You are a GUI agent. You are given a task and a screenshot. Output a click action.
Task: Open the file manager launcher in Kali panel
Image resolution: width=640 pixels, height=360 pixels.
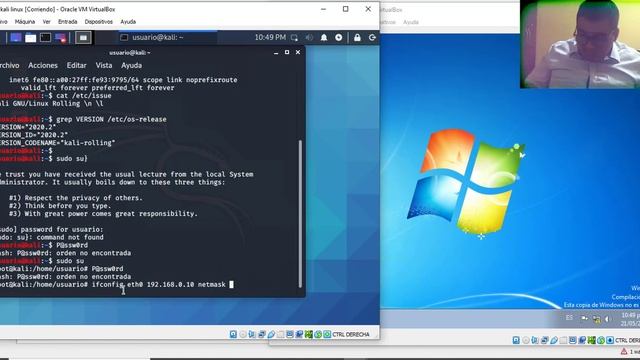pos(31,38)
